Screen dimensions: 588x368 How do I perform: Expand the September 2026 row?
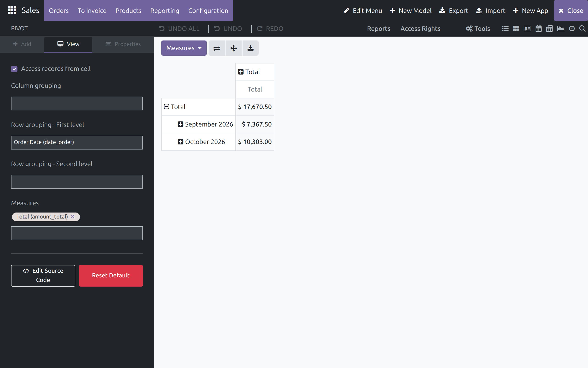coord(180,124)
